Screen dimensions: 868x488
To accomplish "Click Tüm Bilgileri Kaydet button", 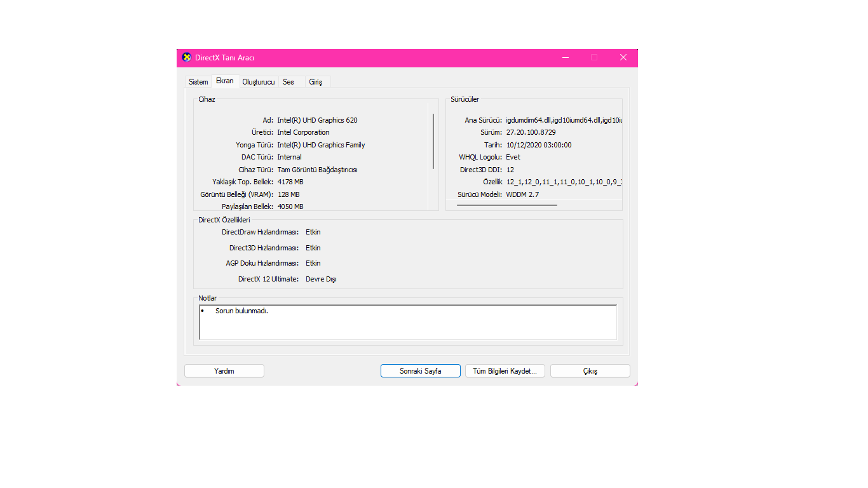I will 505,371.
